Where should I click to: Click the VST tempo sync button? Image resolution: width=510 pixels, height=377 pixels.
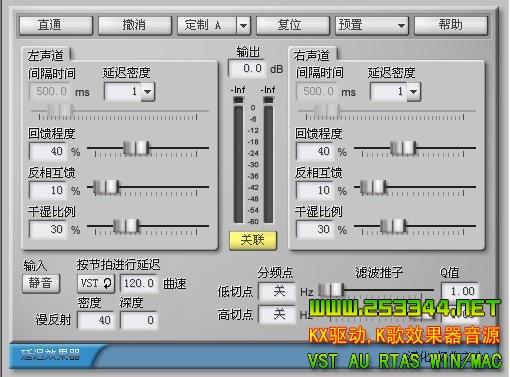[x=96, y=283]
